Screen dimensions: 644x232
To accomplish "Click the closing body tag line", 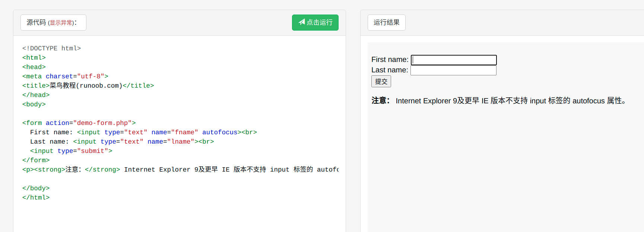I will [x=36, y=188].
